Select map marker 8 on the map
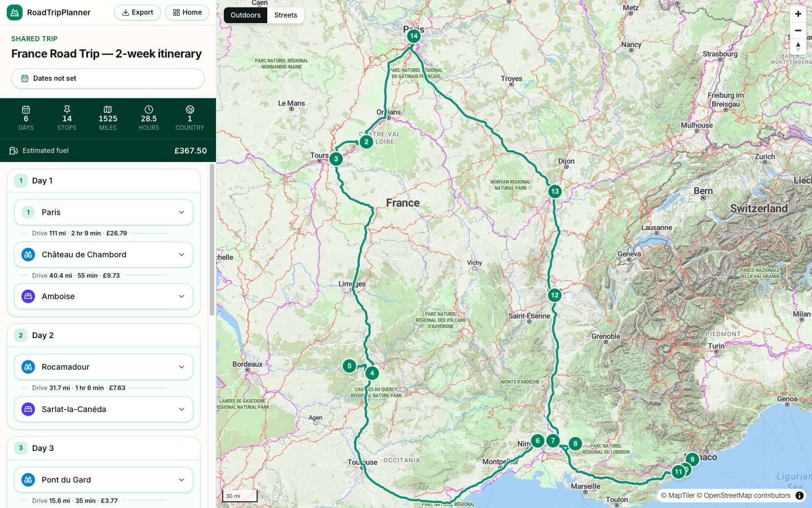This screenshot has width=812, height=508. pyautogui.click(x=575, y=444)
